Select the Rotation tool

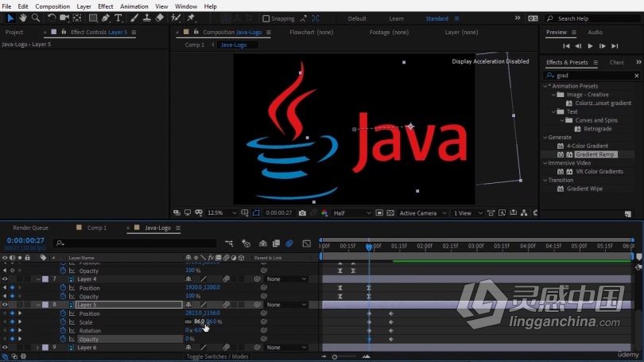(52, 18)
